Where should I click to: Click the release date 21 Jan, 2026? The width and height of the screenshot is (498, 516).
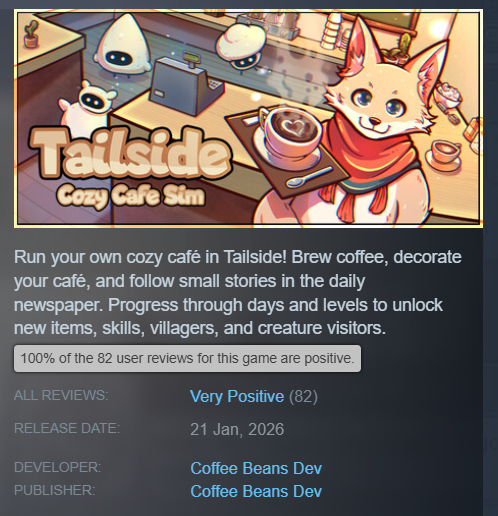coord(237,429)
